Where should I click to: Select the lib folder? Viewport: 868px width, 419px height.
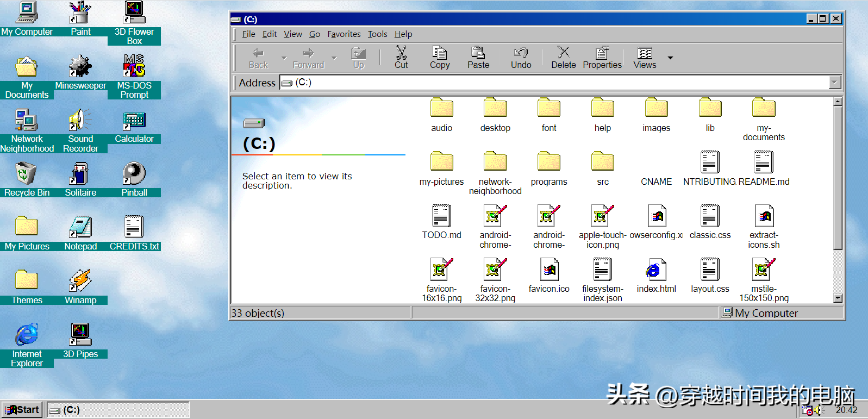click(x=710, y=115)
